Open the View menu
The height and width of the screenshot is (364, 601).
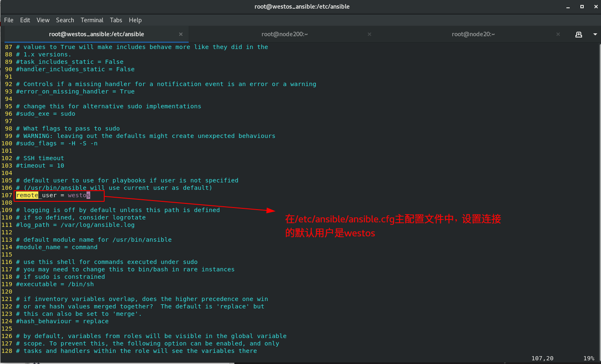[43, 20]
